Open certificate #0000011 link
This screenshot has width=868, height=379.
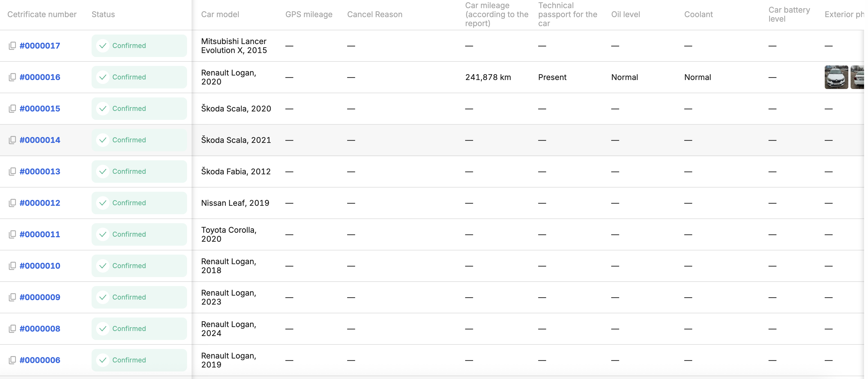pos(40,234)
